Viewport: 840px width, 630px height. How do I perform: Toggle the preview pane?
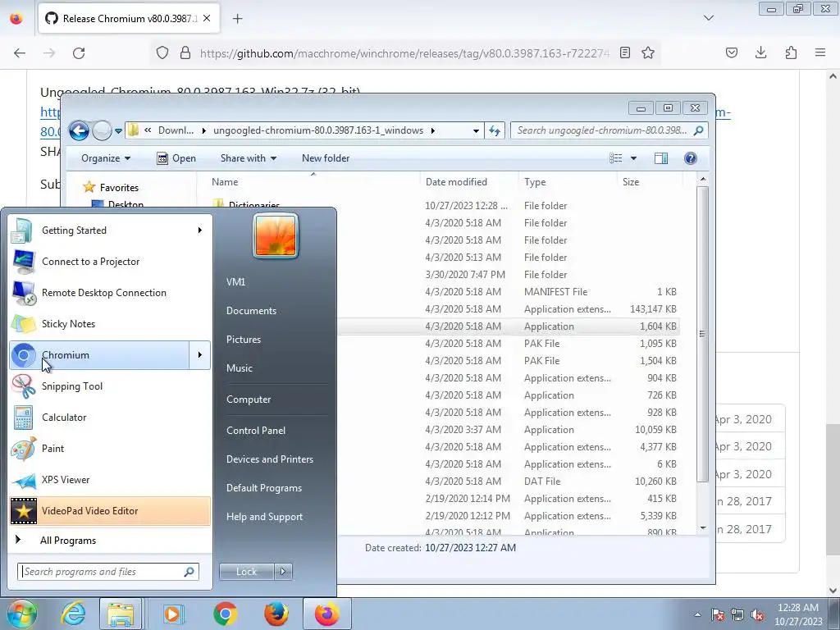pos(661,158)
